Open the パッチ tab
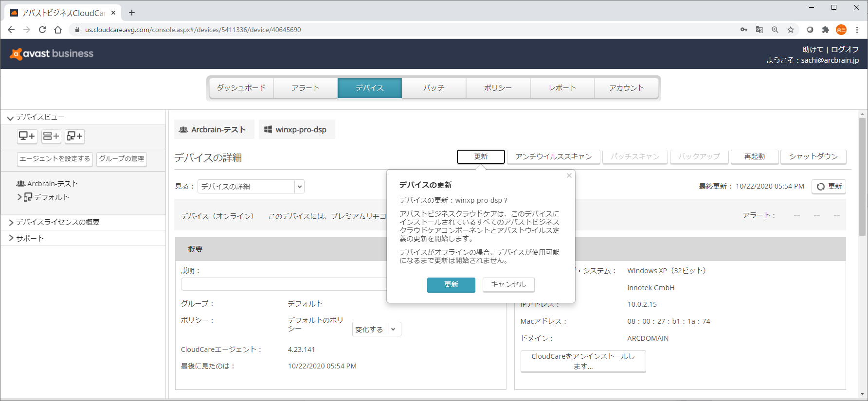Viewport: 868px width, 401px height. coord(434,88)
